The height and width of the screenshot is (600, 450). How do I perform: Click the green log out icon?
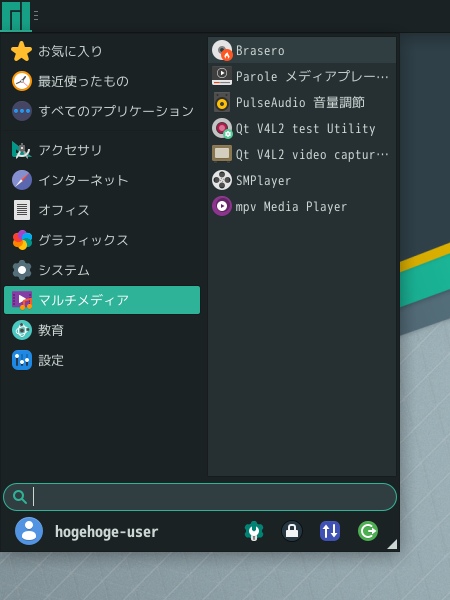[368, 531]
